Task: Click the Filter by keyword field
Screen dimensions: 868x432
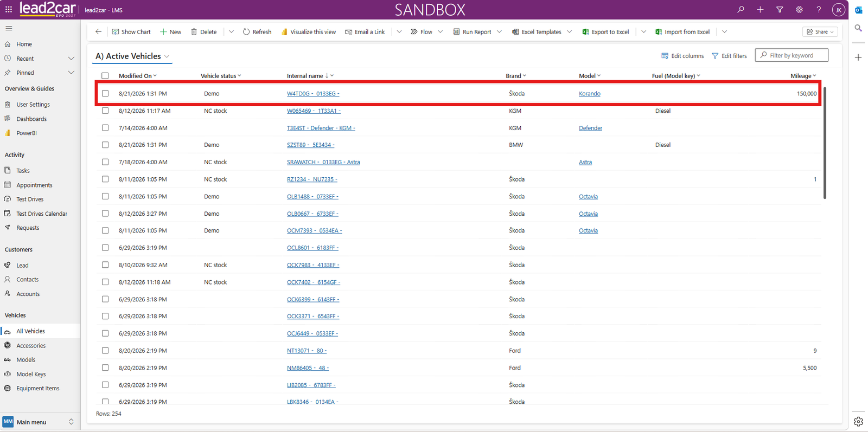Action: tap(792, 55)
